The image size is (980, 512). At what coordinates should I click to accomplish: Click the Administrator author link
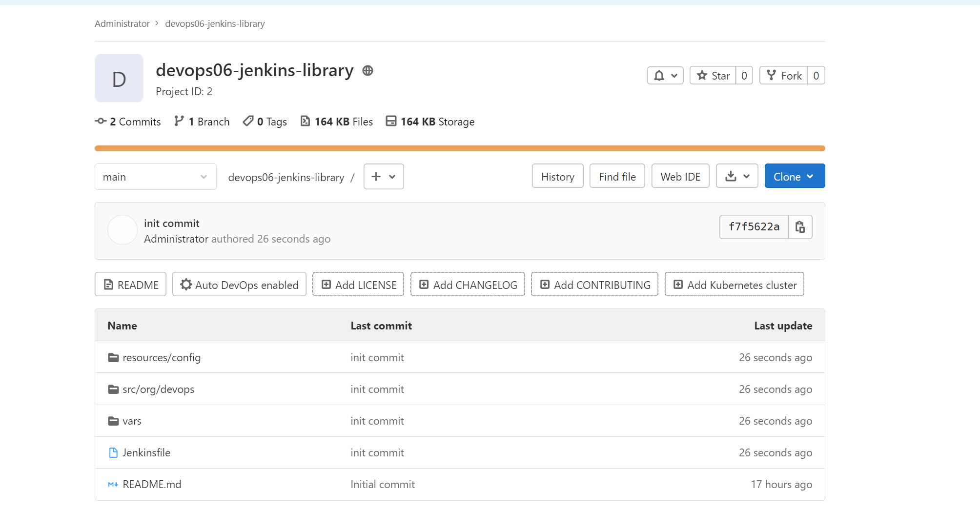pos(176,239)
